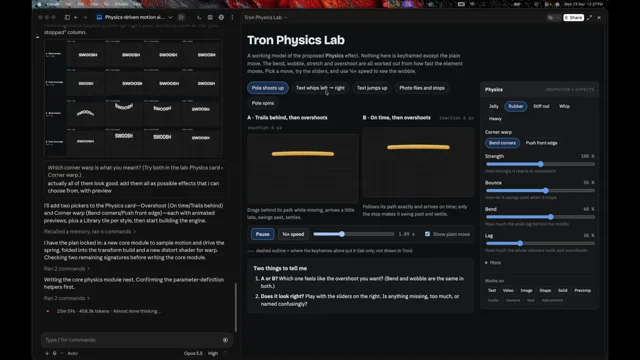Open the folder icon beside session title

point(181,18)
